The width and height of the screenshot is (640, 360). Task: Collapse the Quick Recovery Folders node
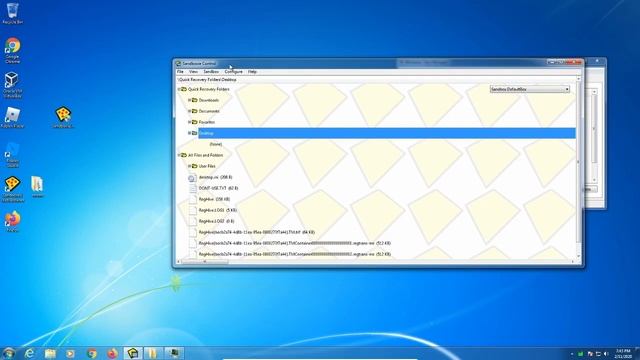coord(179,89)
